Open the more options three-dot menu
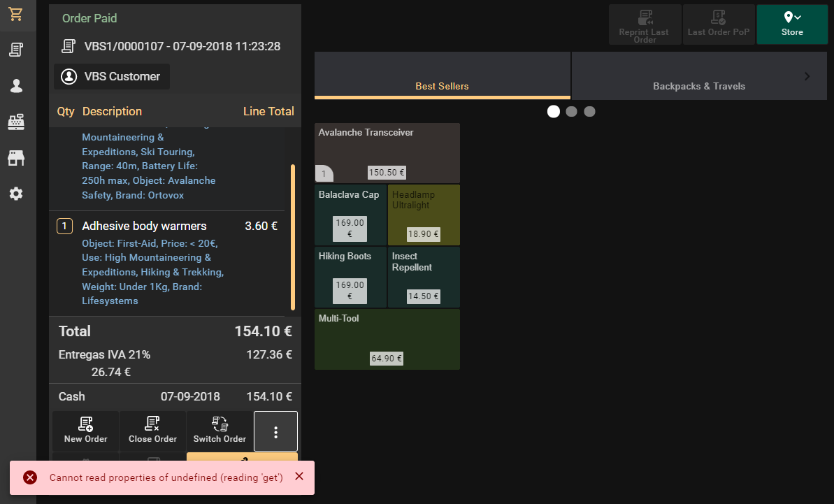The height and width of the screenshot is (504, 834). (275, 432)
